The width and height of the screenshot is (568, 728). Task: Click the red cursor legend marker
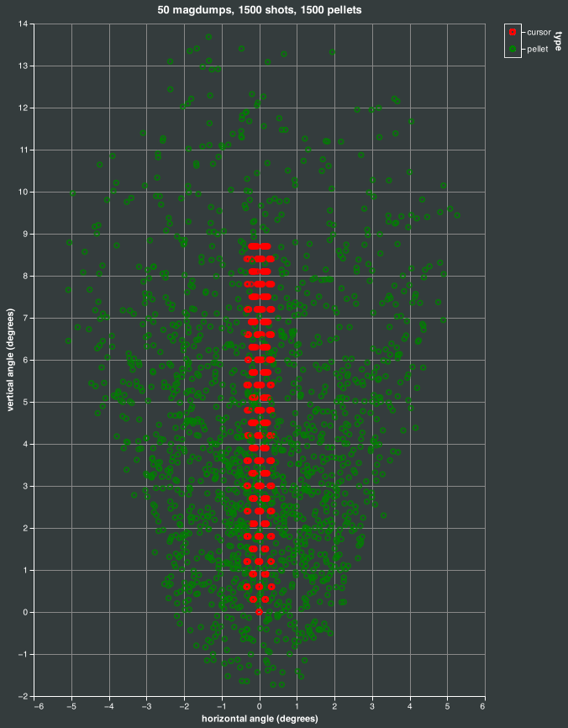[x=513, y=32]
